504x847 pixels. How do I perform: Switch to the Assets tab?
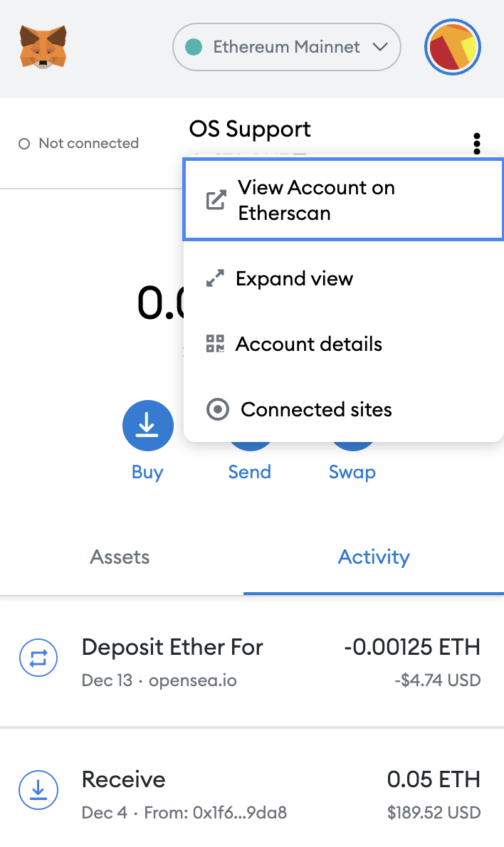point(120,557)
